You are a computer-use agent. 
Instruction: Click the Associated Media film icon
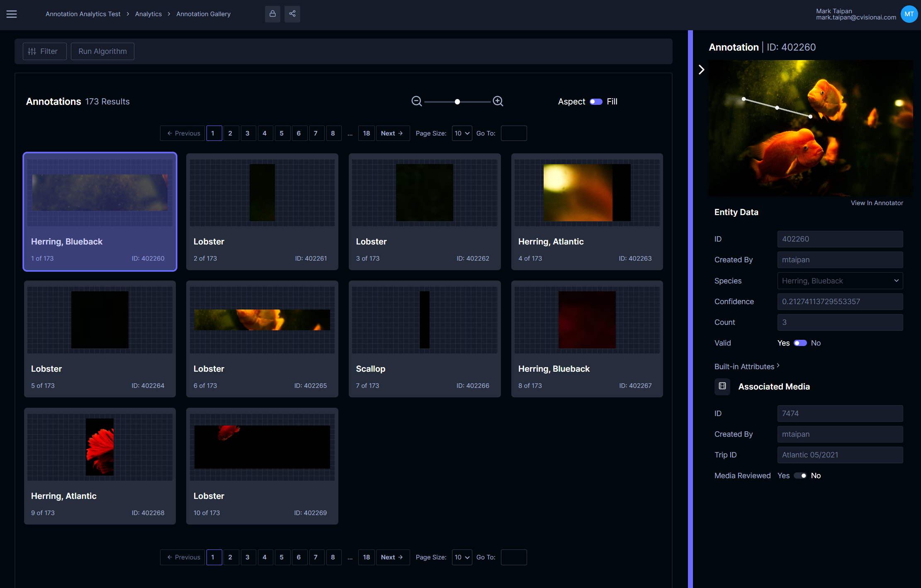(722, 386)
